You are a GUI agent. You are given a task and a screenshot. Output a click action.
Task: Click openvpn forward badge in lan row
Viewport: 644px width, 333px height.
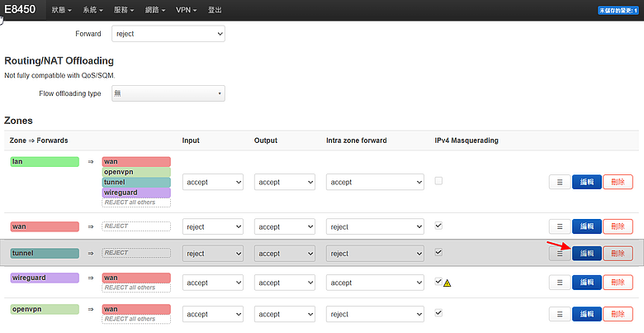[x=136, y=172]
